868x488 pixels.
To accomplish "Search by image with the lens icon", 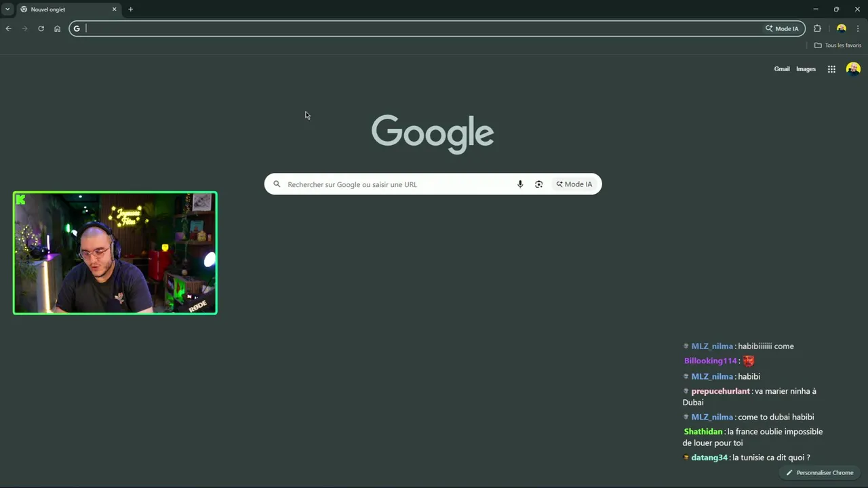I will (x=538, y=184).
